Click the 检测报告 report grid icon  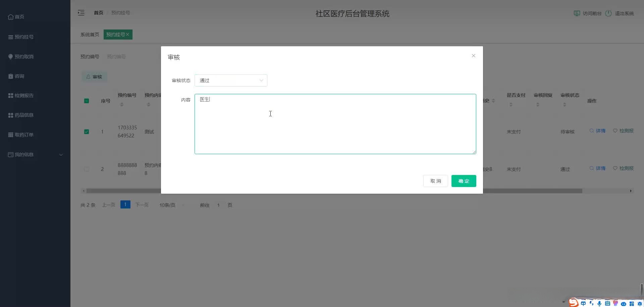(x=11, y=95)
